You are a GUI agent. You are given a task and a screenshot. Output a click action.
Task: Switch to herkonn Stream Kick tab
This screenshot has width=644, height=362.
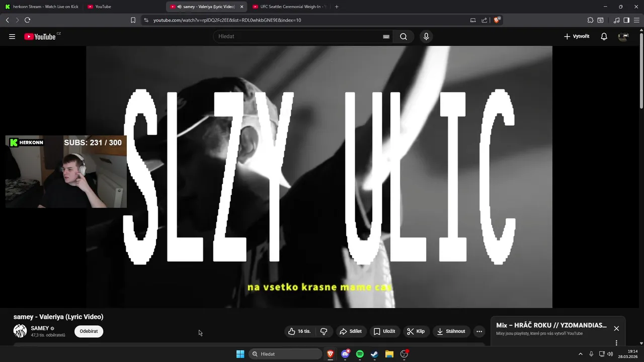(42, 7)
